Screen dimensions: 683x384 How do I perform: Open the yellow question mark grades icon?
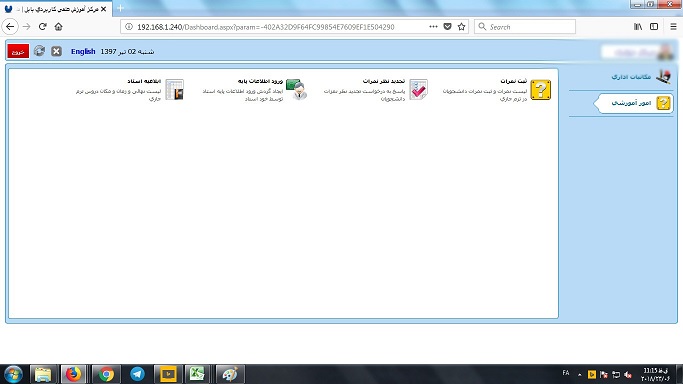(x=541, y=90)
